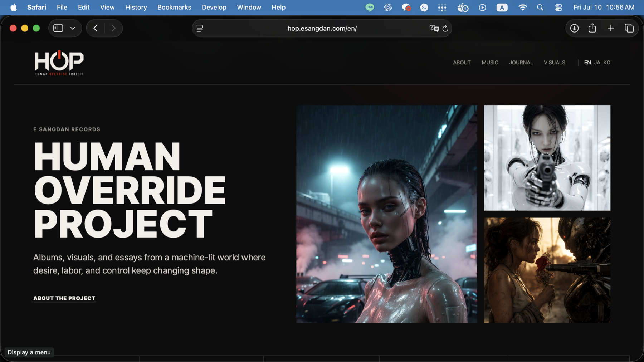Viewport: 644px width, 362px height.
Task: Switch language to JA
Action: pos(597,63)
